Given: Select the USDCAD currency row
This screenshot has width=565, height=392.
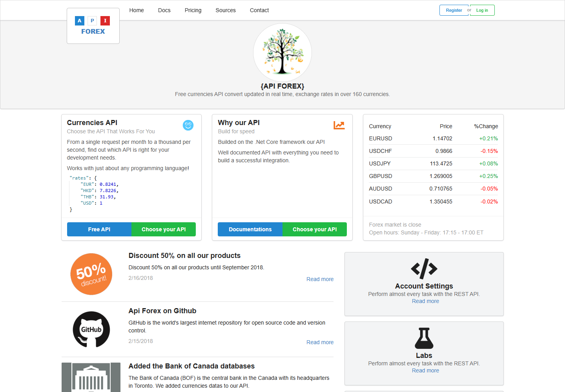Looking at the screenshot, I should pos(434,201).
